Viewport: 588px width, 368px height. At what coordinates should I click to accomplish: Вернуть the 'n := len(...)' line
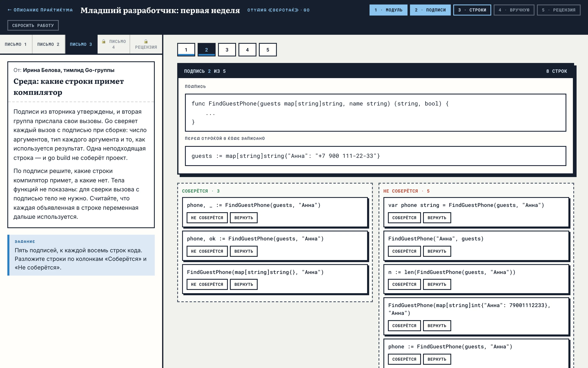(x=437, y=284)
